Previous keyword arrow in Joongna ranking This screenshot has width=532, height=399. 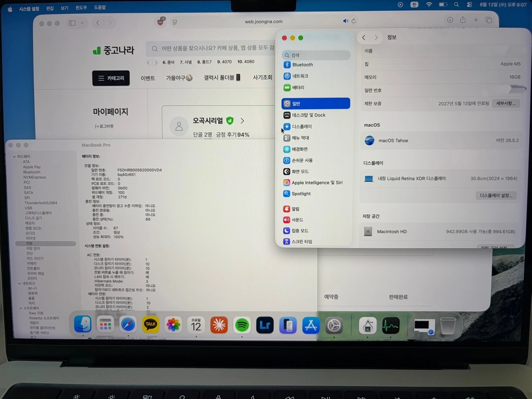tap(148, 62)
